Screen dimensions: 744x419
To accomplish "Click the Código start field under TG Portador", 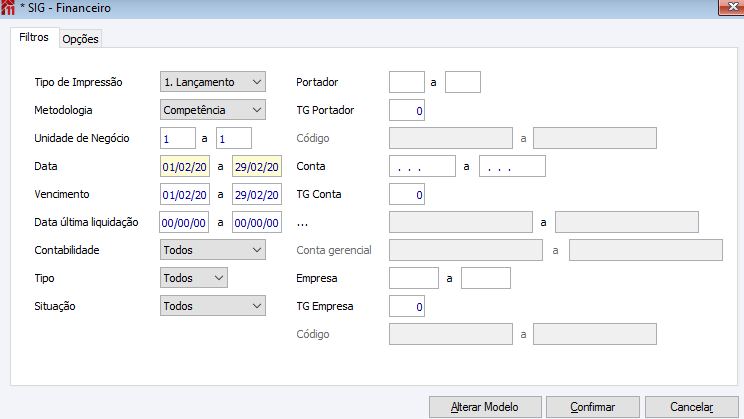I will (451, 138).
